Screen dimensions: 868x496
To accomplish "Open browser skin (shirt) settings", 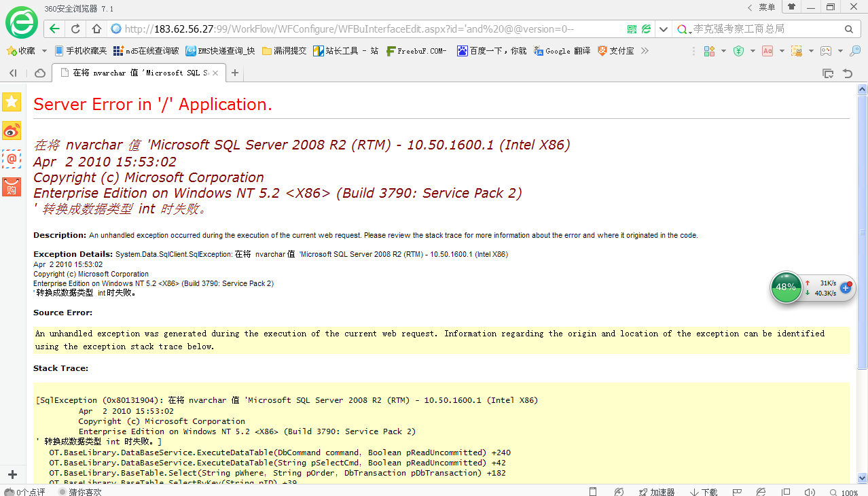I will point(791,7).
